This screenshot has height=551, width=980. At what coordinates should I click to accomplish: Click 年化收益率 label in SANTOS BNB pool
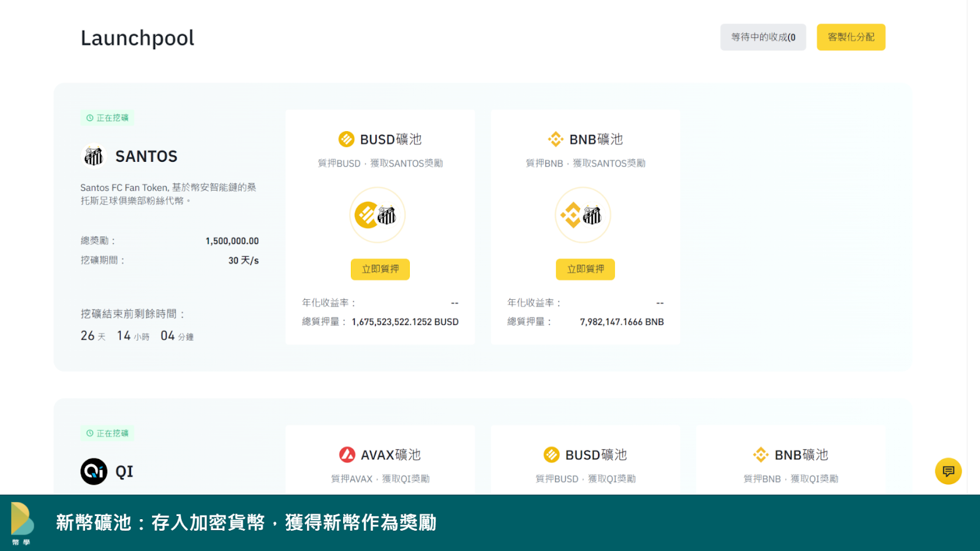533,303
